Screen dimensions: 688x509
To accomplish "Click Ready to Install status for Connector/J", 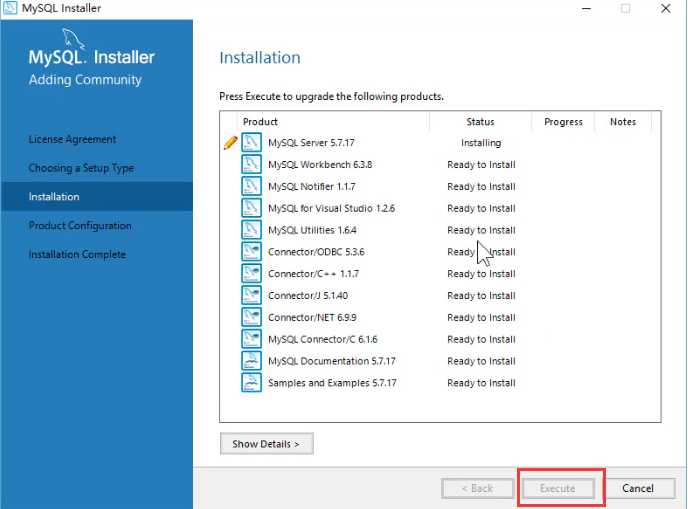I will point(481,295).
